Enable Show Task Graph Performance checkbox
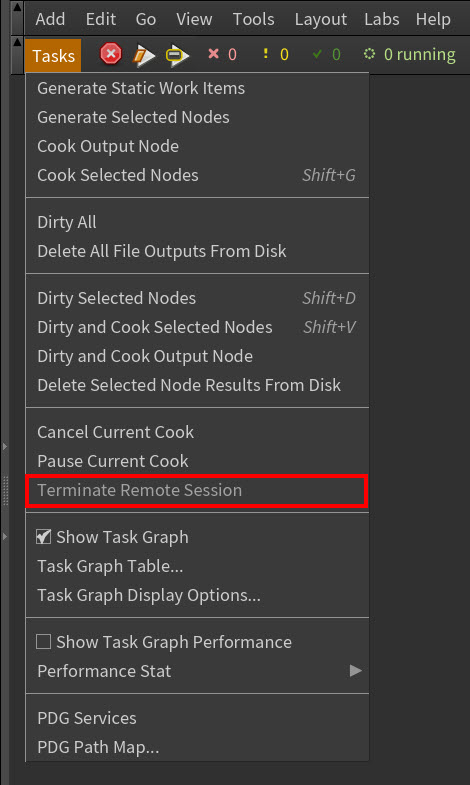 pos(44,642)
